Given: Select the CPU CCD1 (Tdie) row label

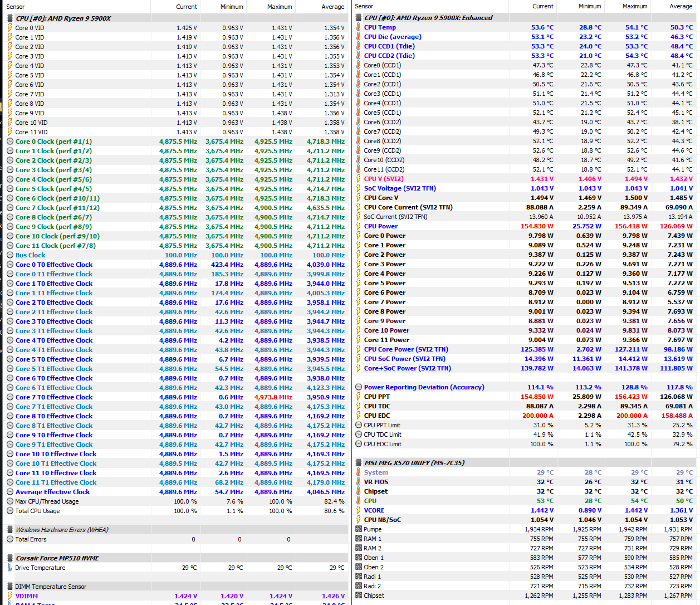Looking at the screenshot, I should pos(389,46).
